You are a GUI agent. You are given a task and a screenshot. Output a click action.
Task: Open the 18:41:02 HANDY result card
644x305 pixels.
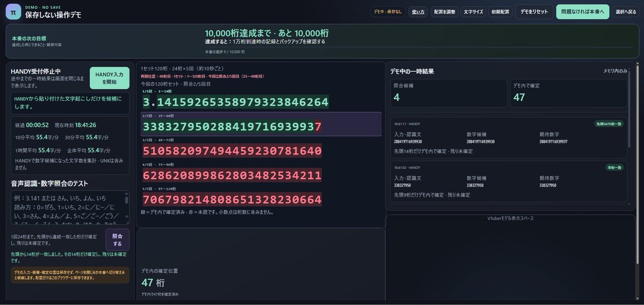coord(509,181)
